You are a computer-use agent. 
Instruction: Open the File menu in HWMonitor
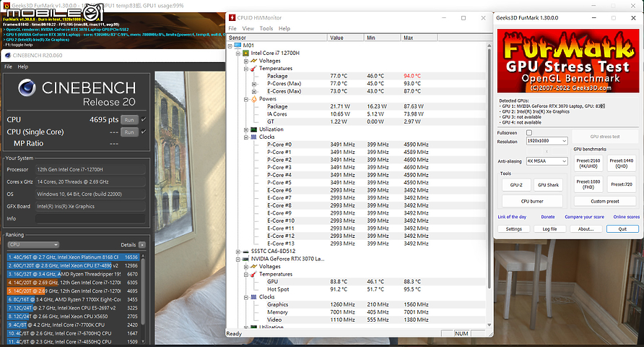coord(232,28)
